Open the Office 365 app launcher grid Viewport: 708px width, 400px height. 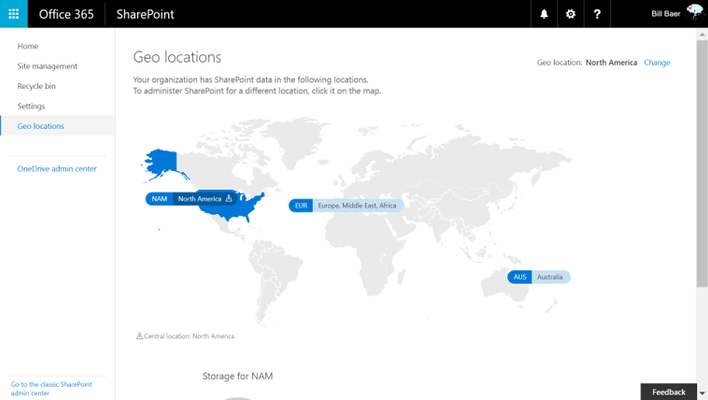point(14,14)
